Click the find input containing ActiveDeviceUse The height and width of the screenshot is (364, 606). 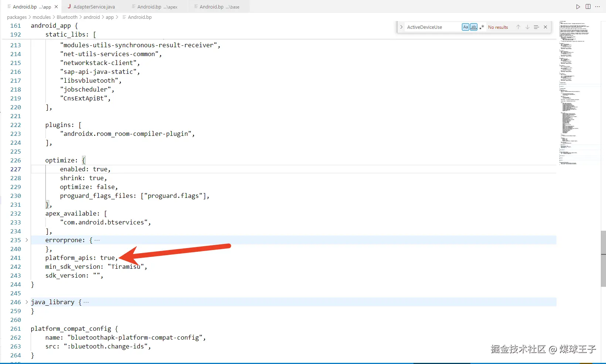[x=433, y=27]
